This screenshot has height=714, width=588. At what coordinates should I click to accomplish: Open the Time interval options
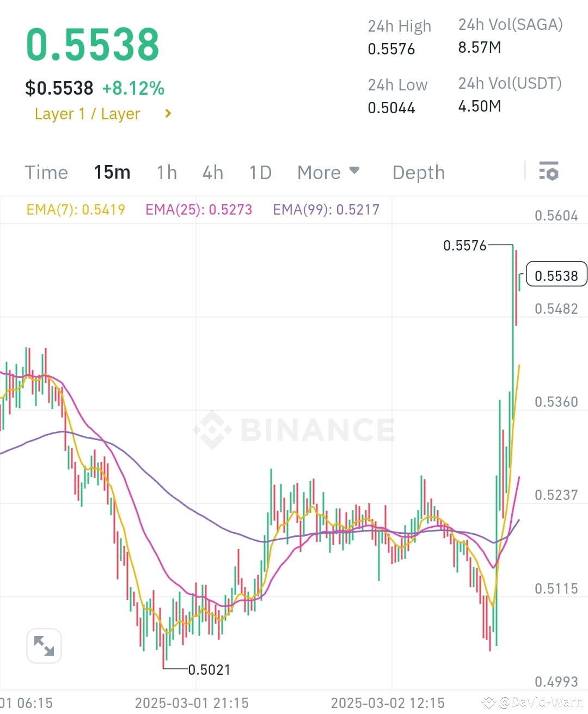(46, 172)
